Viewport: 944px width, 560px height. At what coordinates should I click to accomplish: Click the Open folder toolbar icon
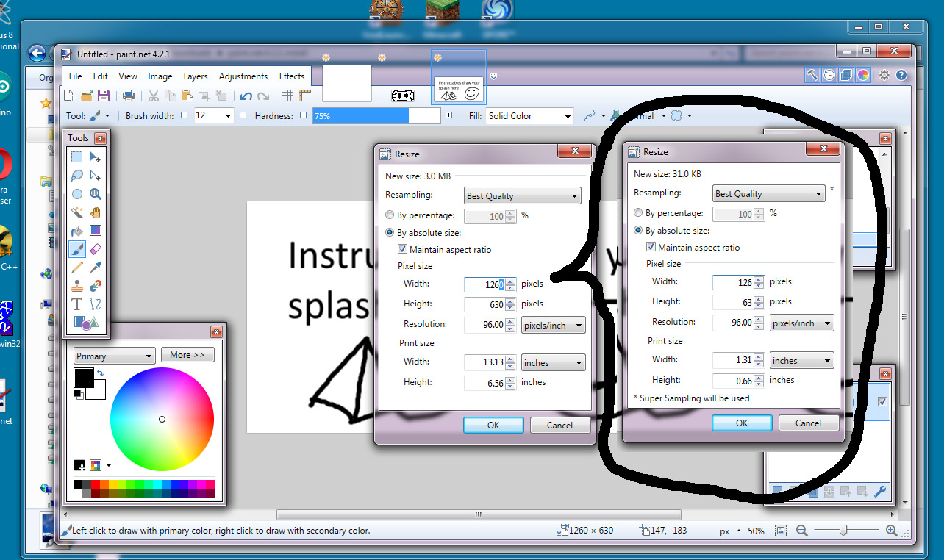pos(86,96)
